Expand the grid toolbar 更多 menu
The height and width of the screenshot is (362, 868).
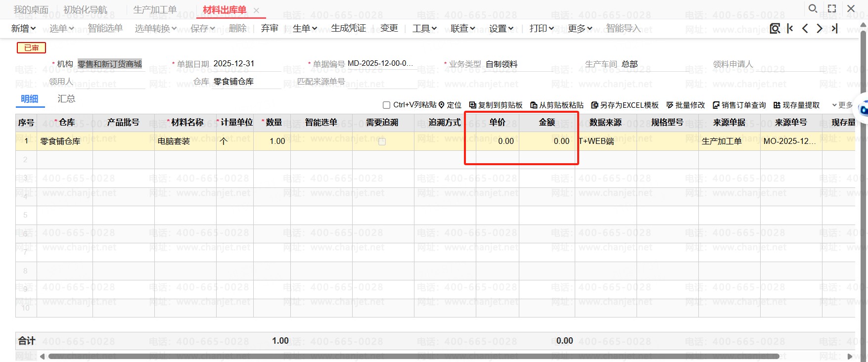point(842,105)
